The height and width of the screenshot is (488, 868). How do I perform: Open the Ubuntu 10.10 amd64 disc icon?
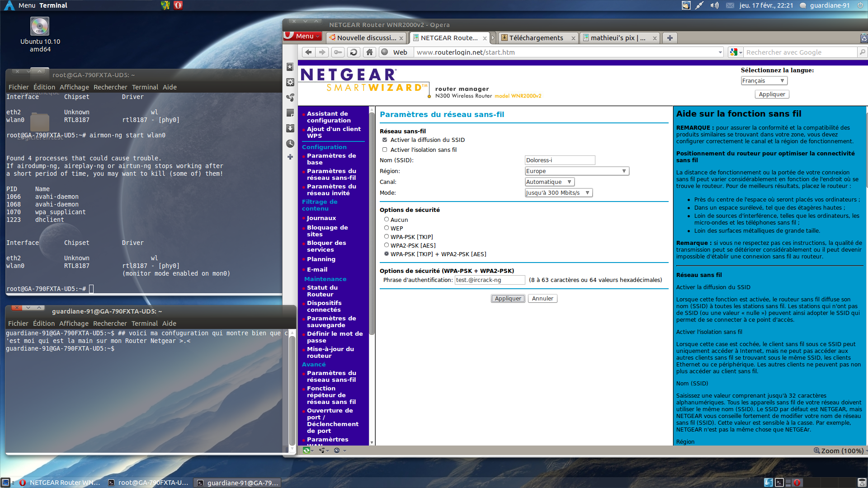point(40,27)
